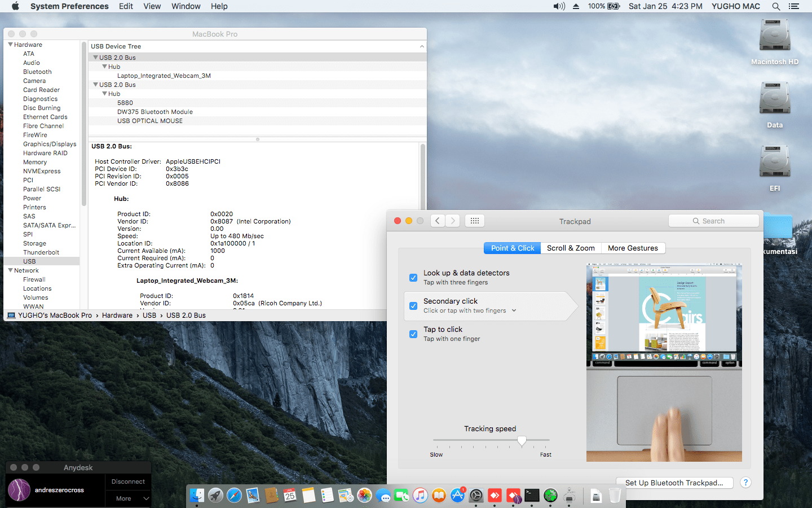Viewport: 812px width, 508px height.
Task: Launch Launchpad from the Dock
Action: (215, 496)
